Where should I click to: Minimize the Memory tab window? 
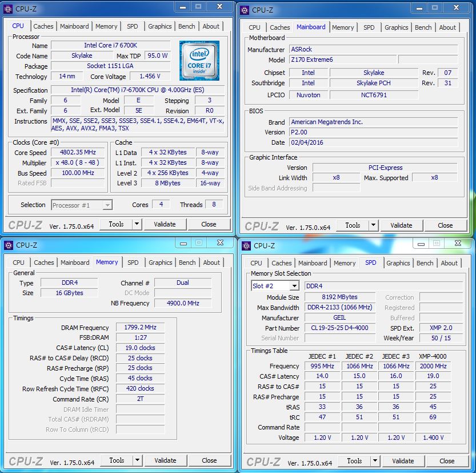pyautogui.click(x=183, y=243)
